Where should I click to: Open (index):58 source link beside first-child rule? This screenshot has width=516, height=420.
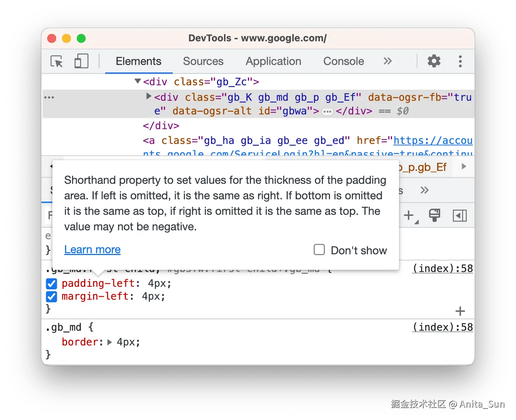tap(443, 269)
